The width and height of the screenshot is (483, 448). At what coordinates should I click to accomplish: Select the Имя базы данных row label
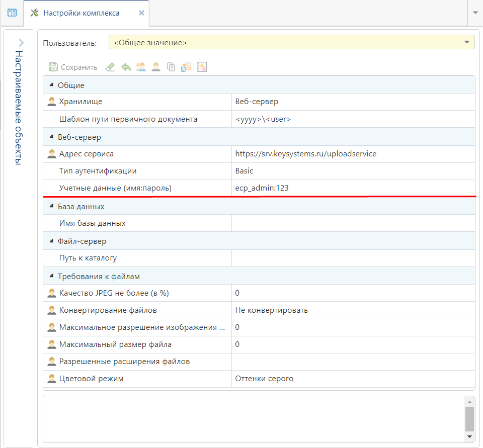point(93,223)
